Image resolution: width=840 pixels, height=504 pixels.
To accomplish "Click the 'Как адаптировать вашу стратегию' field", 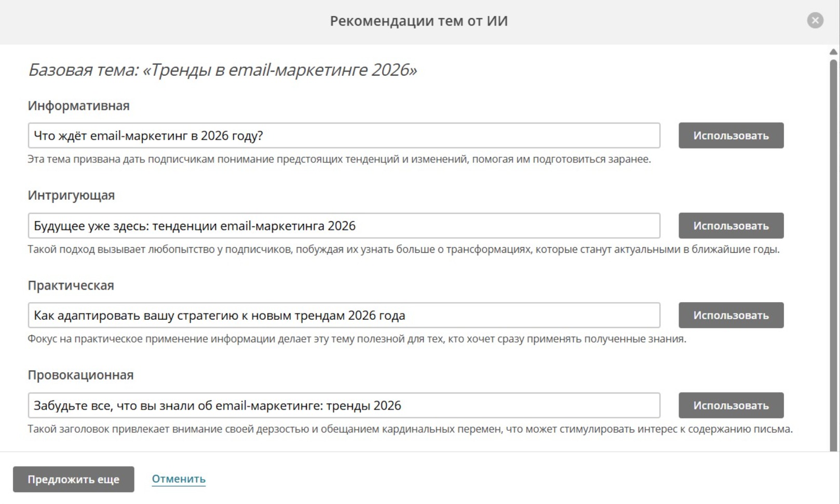I will 344,316.
